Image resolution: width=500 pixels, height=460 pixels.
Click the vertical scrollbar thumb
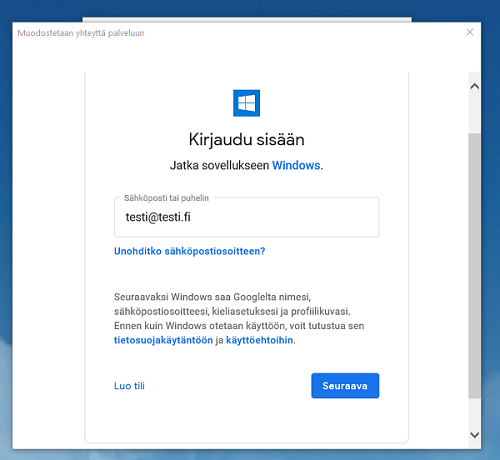(x=474, y=265)
